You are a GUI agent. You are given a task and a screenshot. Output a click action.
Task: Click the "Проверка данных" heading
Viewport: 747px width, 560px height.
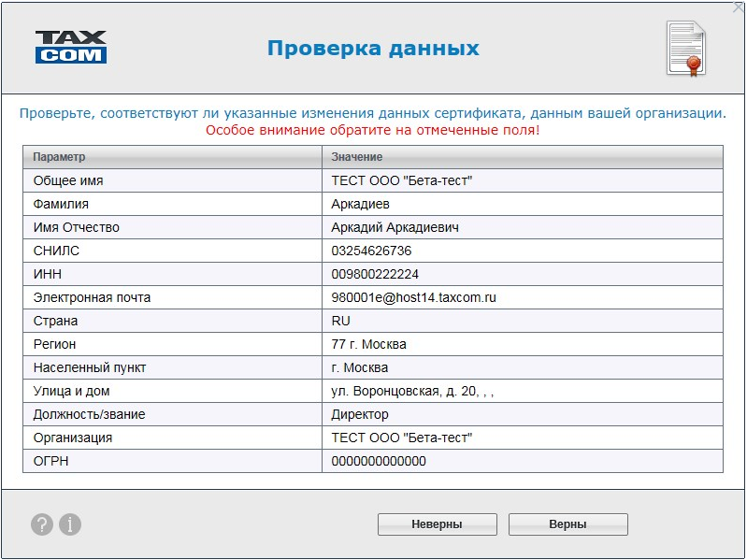point(373,49)
